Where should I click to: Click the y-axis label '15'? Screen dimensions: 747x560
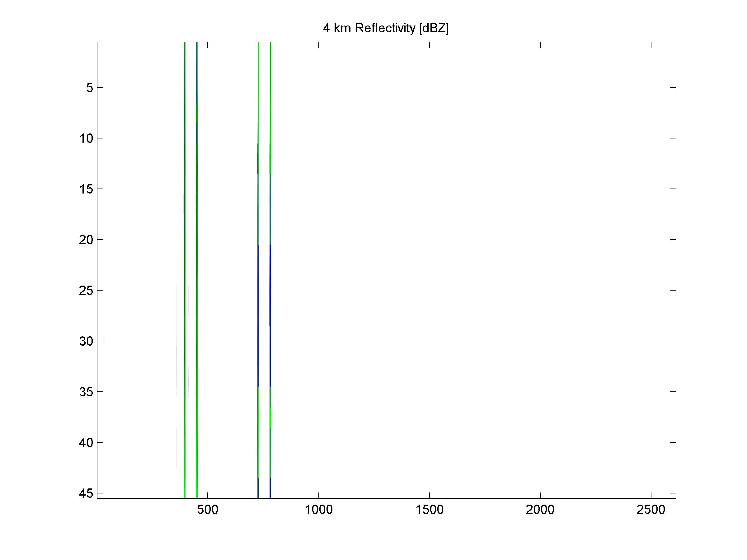(x=86, y=189)
